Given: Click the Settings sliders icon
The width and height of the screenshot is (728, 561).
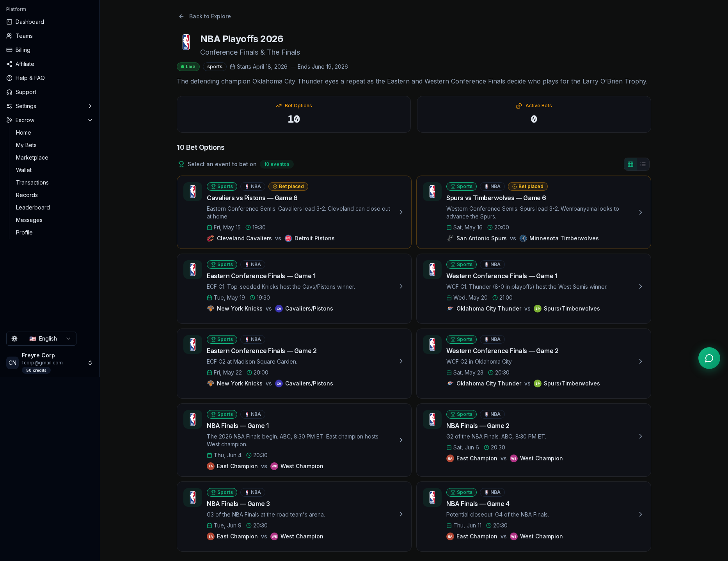Looking at the screenshot, I should click(9, 106).
